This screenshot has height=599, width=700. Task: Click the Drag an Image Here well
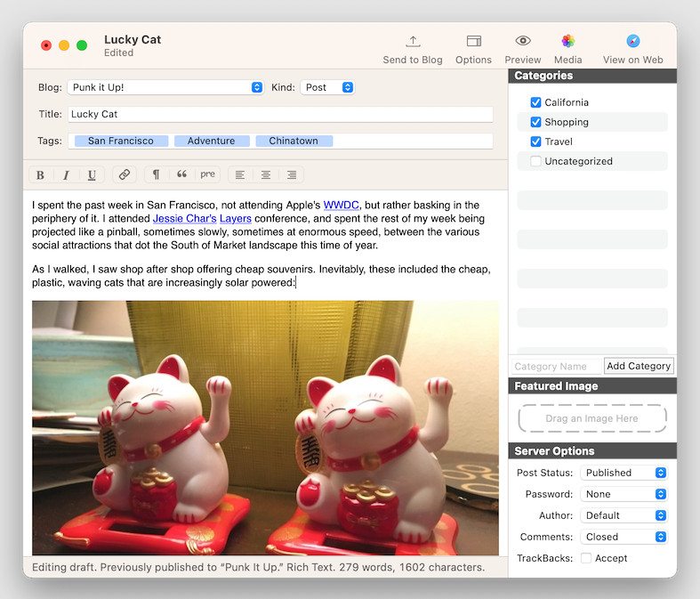(592, 418)
